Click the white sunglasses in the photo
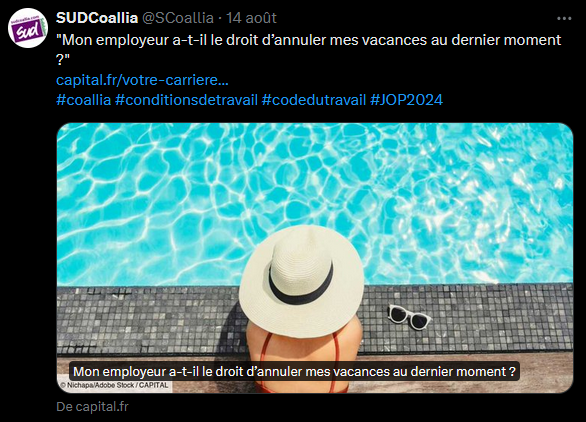Viewport: 586px width, 422px height. (408, 317)
